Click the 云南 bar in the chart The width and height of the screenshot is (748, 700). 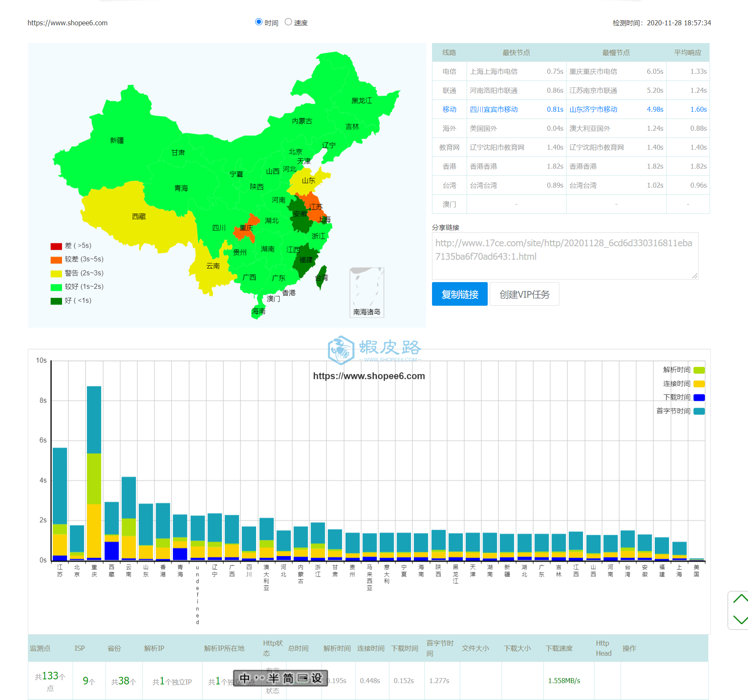[x=129, y=519]
